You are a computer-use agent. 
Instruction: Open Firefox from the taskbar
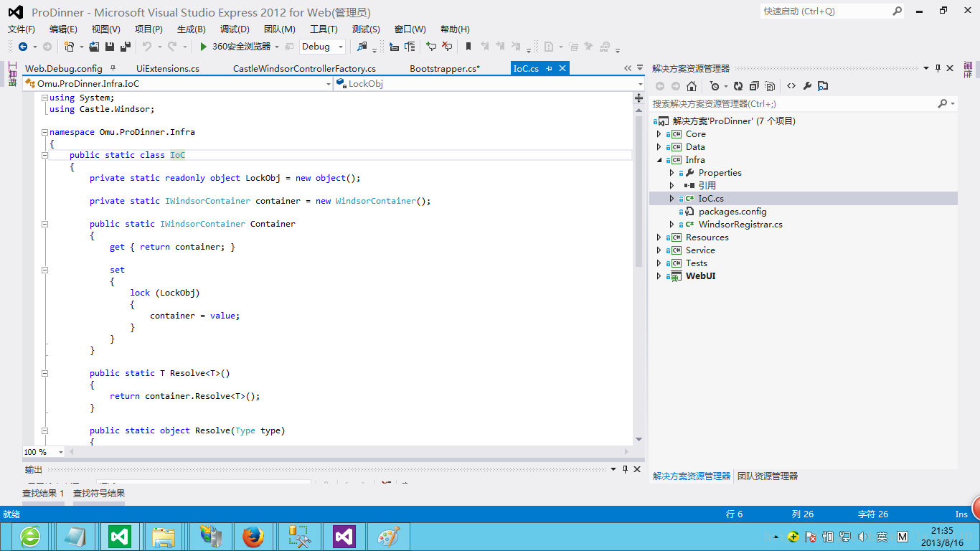click(253, 536)
